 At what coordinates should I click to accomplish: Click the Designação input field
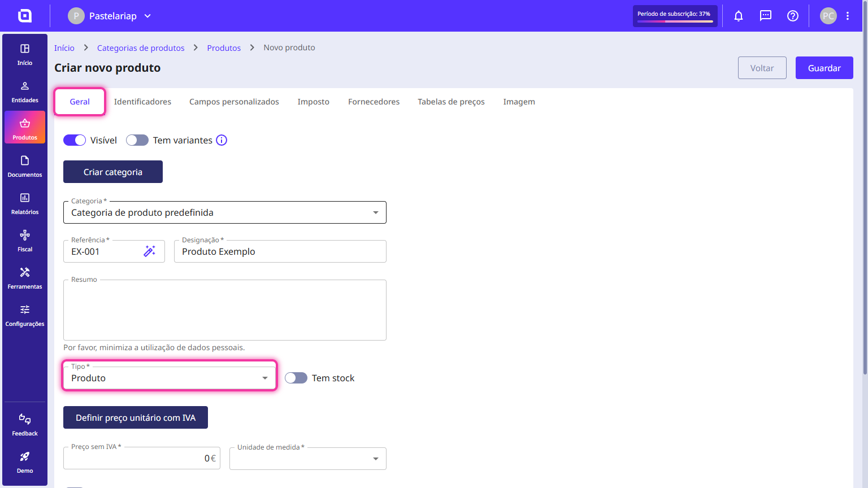[x=280, y=251]
